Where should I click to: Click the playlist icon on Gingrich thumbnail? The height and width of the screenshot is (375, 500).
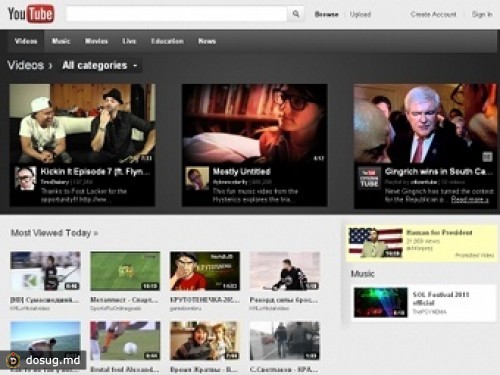tap(487, 157)
